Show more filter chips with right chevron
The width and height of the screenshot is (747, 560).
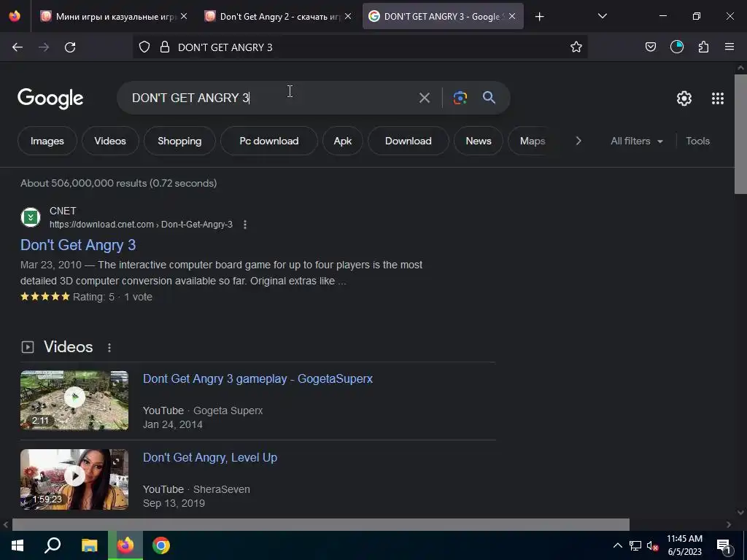(x=578, y=141)
